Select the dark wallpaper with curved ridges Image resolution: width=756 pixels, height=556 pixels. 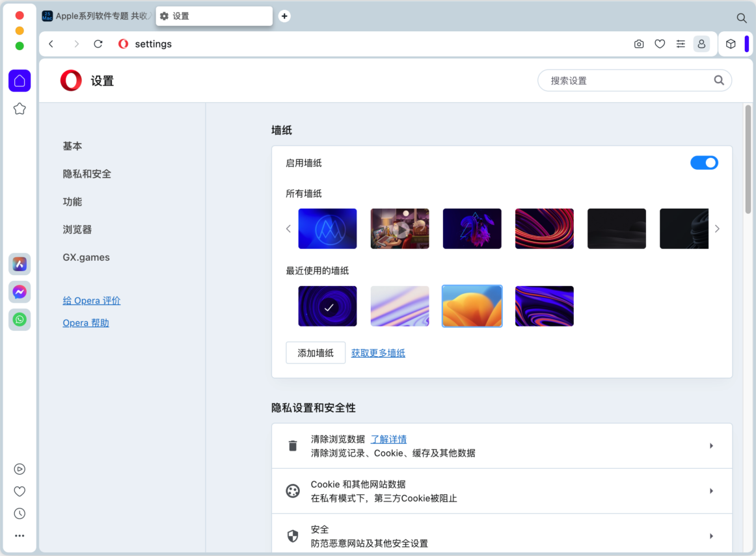(x=684, y=229)
